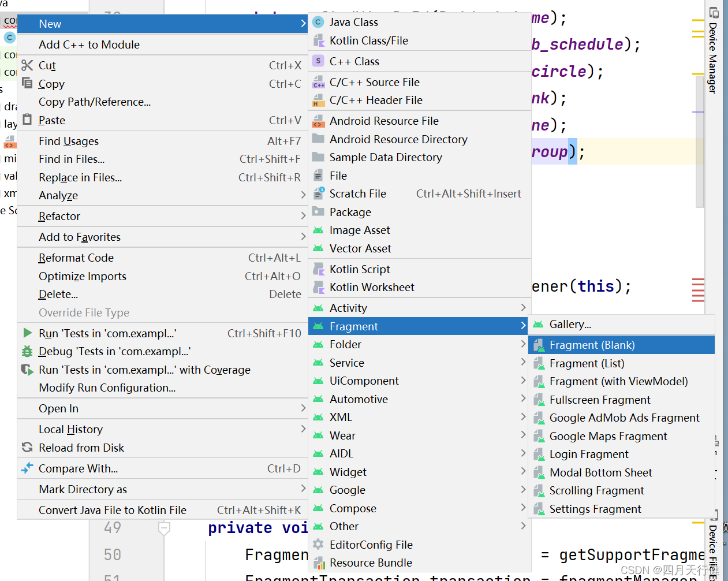Click the Kotlin Worksheet icon
728x581 pixels.
pyautogui.click(x=318, y=288)
